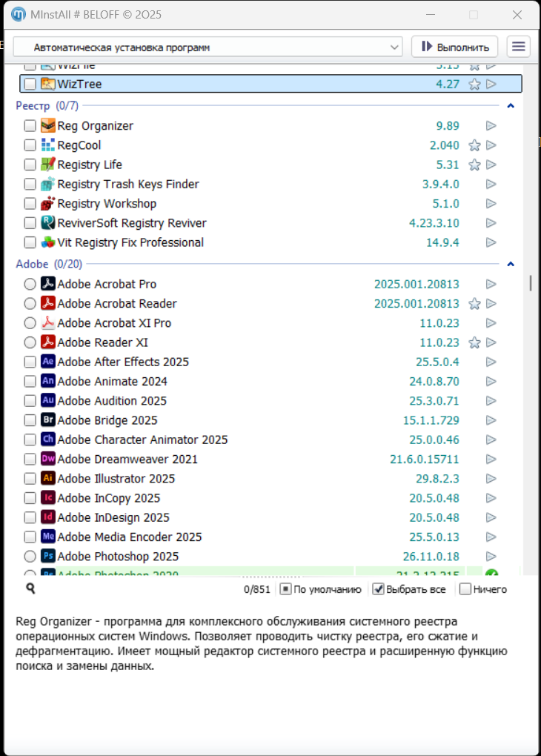Image resolution: width=541 pixels, height=756 pixels.
Task: Click the star icon beside RegCool
Action: tap(474, 145)
